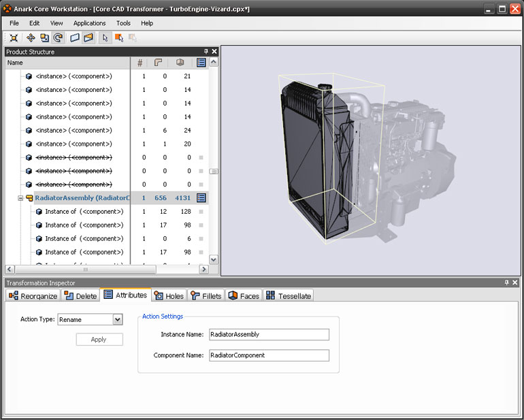Click the Fit to View toolbar icon
Image resolution: width=524 pixels, height=420 pixels.
14,38
